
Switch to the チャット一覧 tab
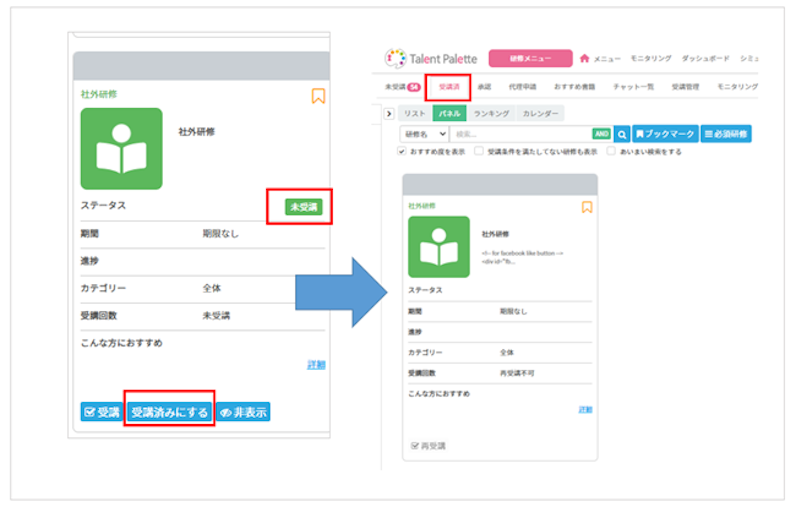coord(633,87)
